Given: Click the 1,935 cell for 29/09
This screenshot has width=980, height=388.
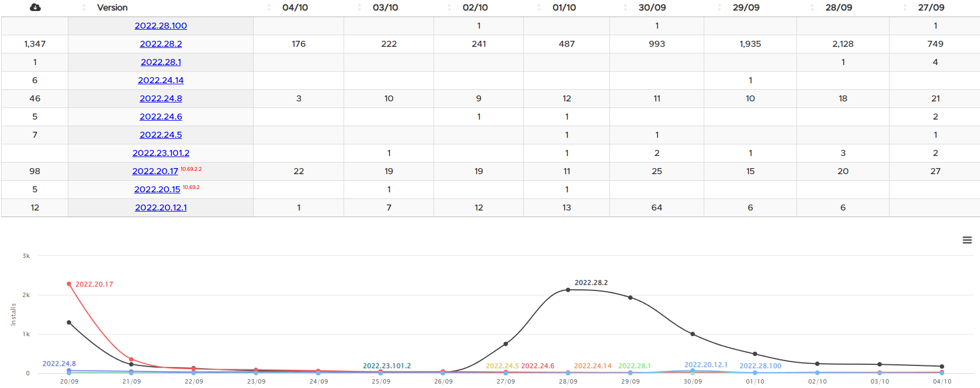Looking at the screenshot, I should pos(750,44).
